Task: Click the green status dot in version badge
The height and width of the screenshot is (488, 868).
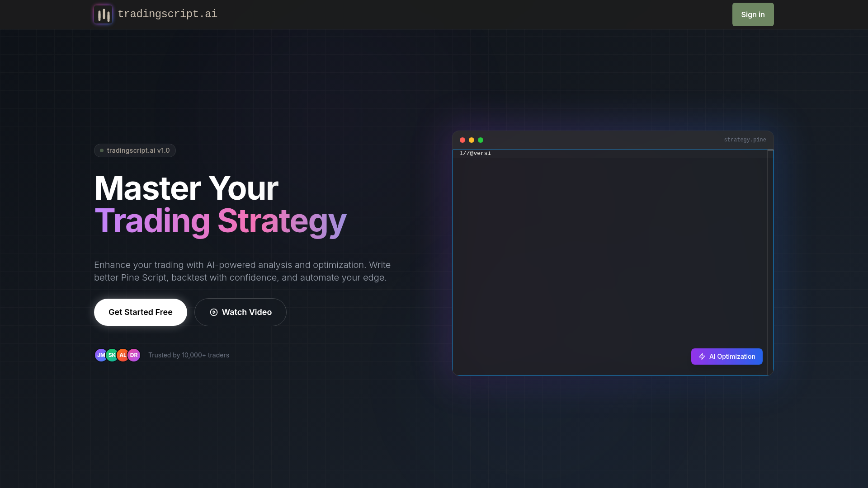Action: 102,150
